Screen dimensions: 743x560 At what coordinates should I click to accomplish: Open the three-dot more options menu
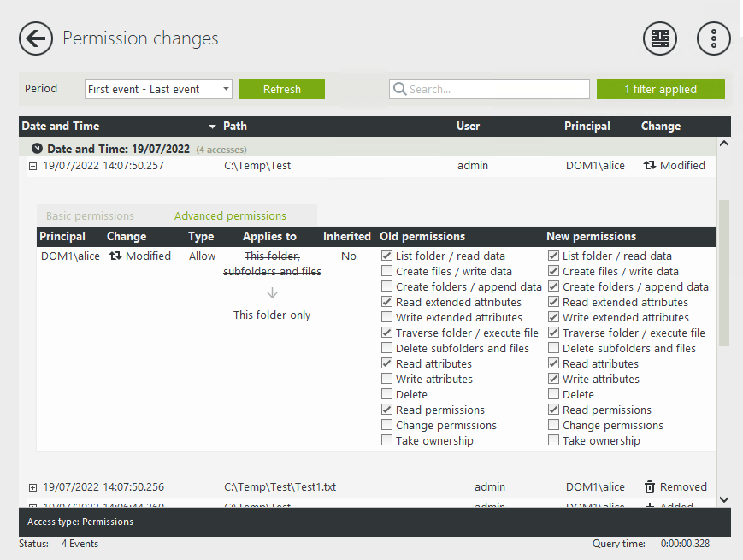714,38
